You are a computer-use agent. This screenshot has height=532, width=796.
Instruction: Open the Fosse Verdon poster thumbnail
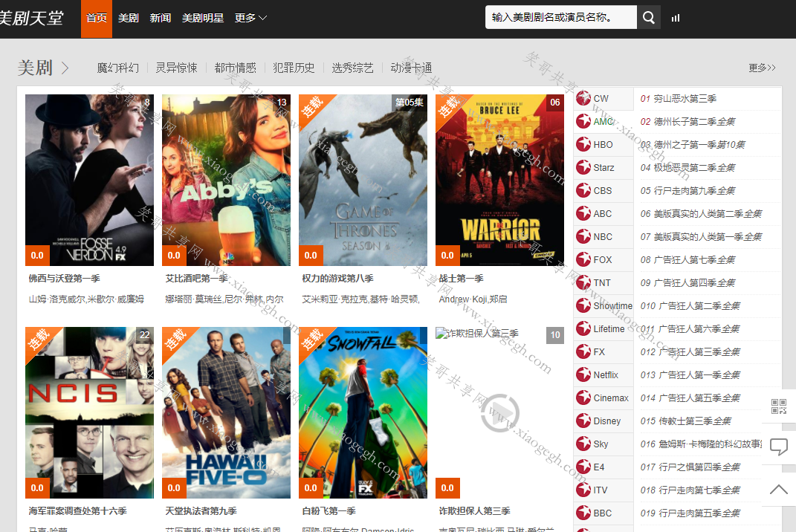pyautogui.click(x=89, y=181)
